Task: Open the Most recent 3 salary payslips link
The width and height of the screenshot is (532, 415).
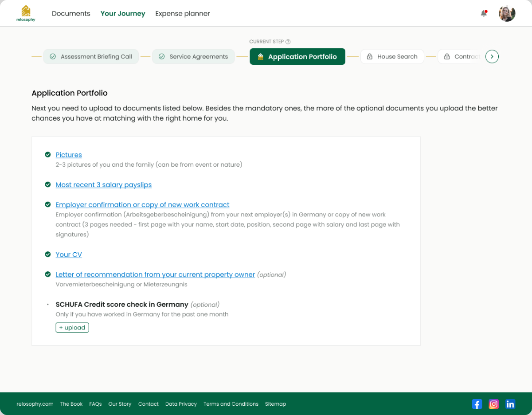Action: (104, 185)
